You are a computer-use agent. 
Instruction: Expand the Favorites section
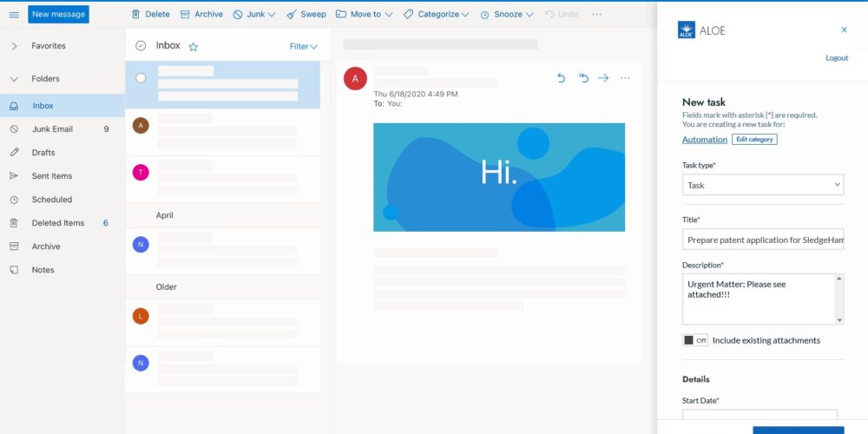[x=14, y=46]
